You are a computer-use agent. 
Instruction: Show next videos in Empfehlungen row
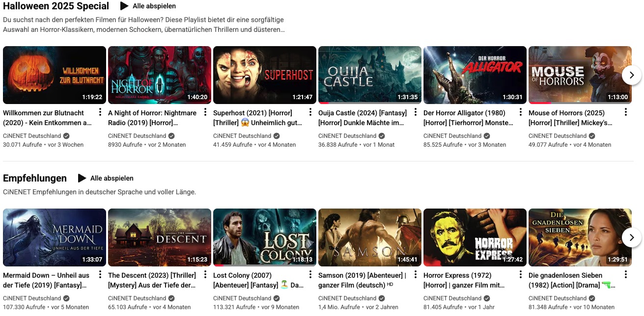[631, 237]
